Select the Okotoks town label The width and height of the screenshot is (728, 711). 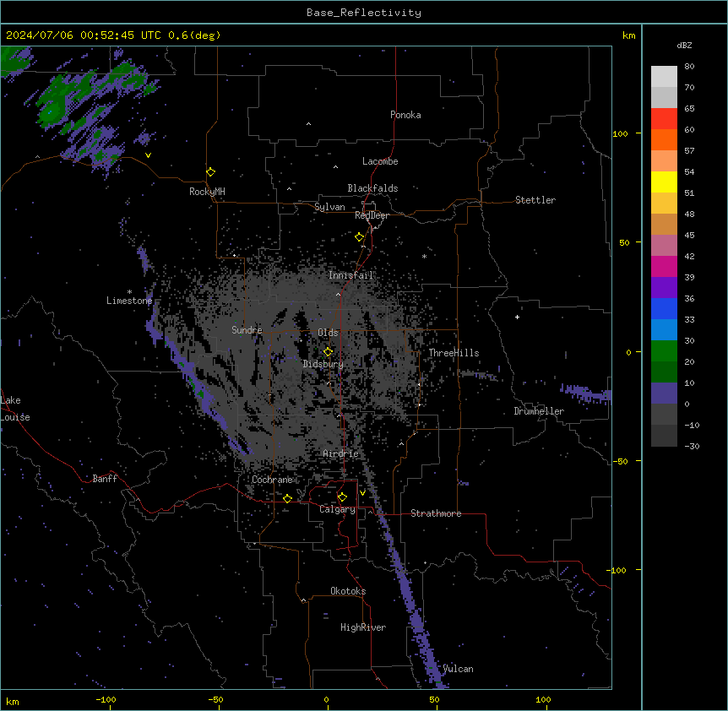[x=348, y=591]
